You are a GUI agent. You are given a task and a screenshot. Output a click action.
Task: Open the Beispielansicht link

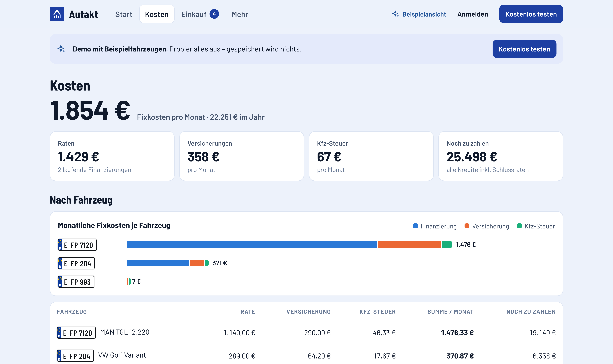419,14
